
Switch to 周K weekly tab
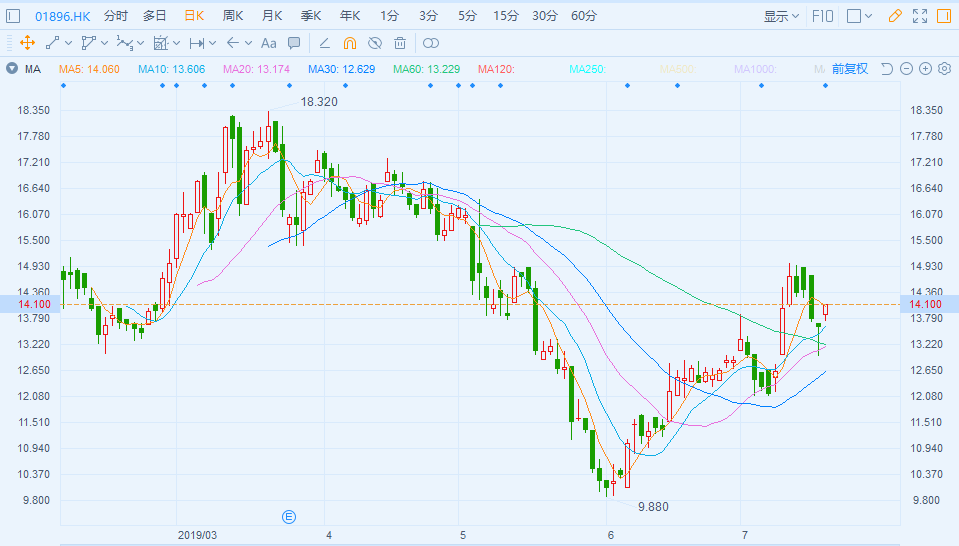point(233,16)
